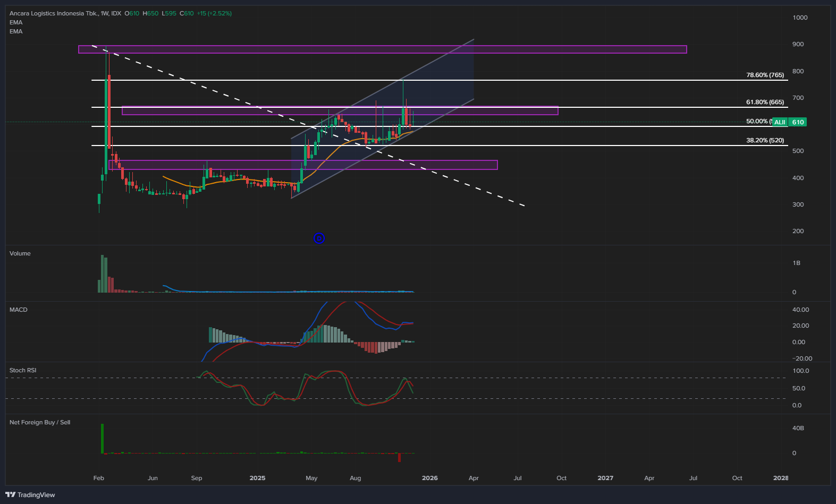Select the Stoch RSI pane label
The width and height of the screenshot is (836, 504).
23,370
